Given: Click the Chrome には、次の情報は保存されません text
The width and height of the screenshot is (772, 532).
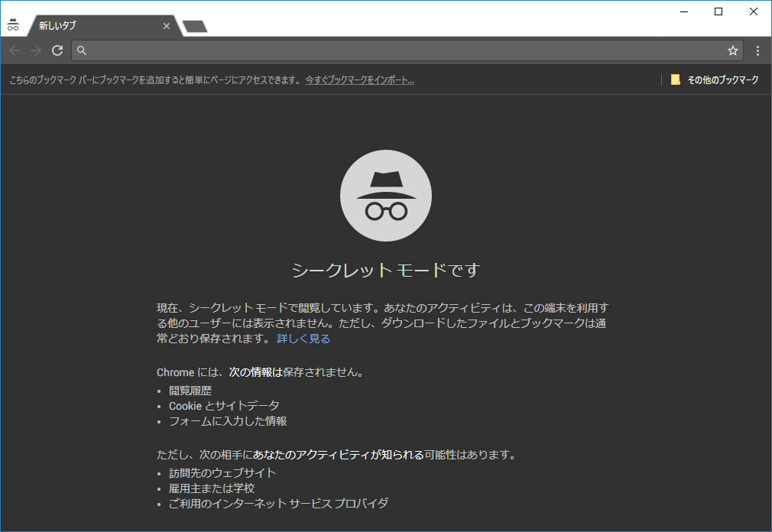Looking at the screenshot, I should tap(261, 372).
